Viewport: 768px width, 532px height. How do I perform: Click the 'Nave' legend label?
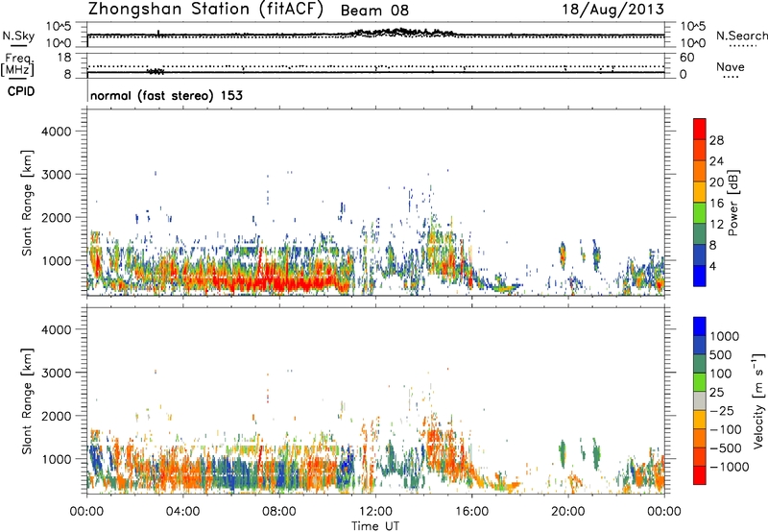(731, 66)
